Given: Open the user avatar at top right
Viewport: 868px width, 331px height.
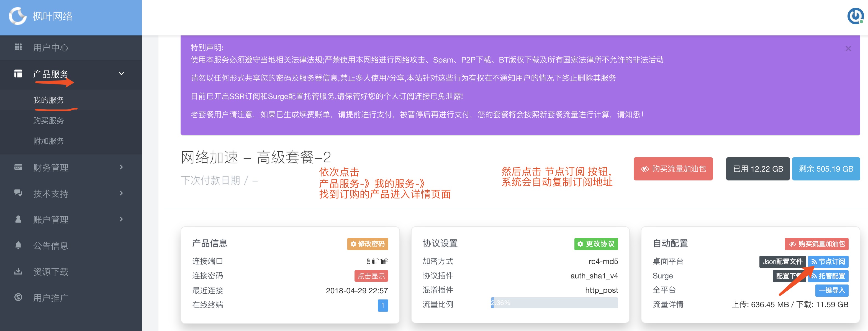Looking at the screenshot, I should click(x=855, y=16).
